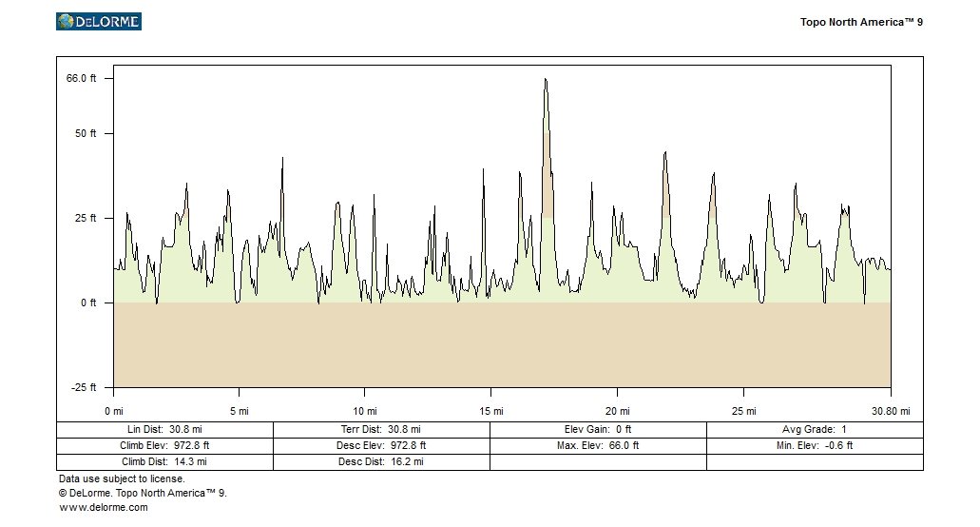Click the 66.0 ft label on the vertical axis

pos(82,78)
